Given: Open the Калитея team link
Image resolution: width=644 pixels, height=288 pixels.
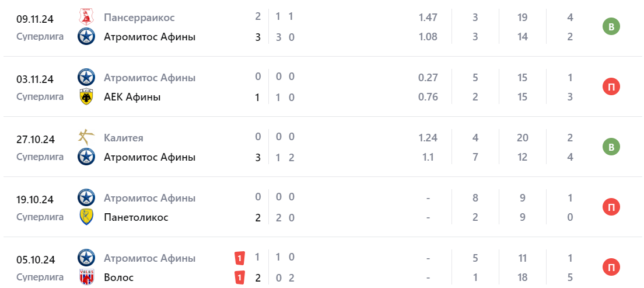Looking at the screenshot, I should point(123,138).
